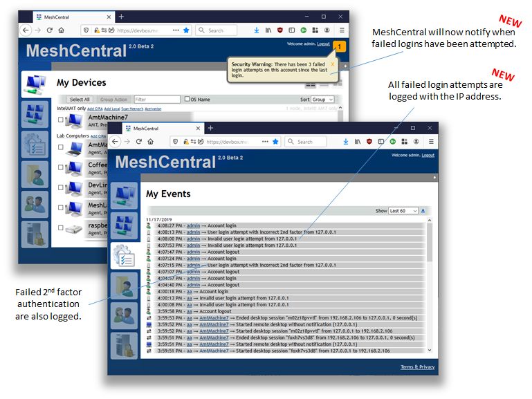Click AmtMachine7 link in 3:59:53 PM event
Viewport: 532px width, 399px height.
pyautogui.click(x=214, y=318)
